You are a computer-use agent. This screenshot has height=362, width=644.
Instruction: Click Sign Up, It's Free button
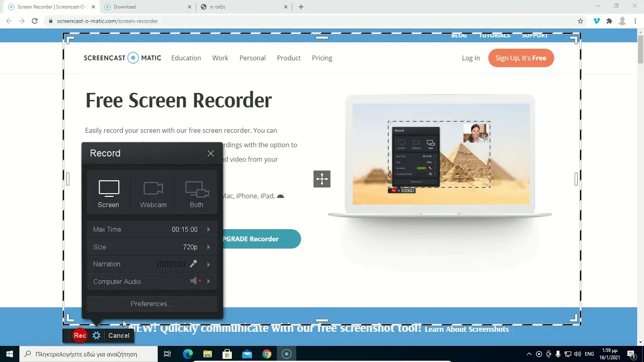pos(521,58)
